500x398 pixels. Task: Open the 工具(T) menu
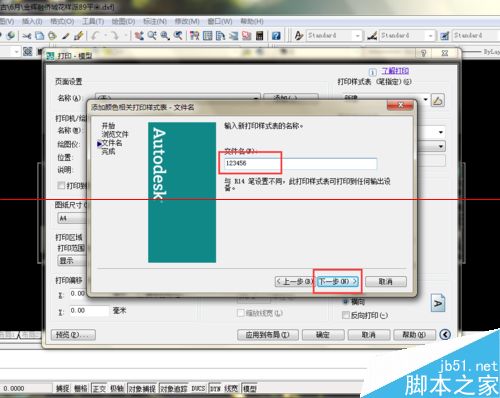point(93,21)
